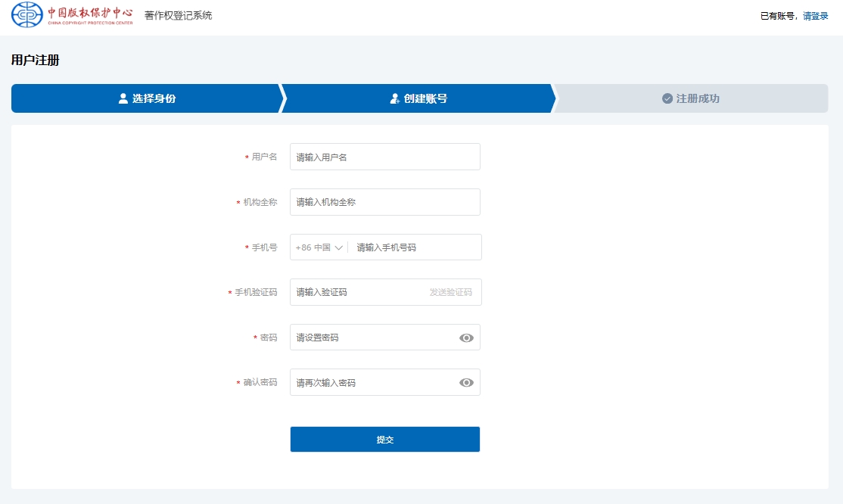
Task: Click the person icon in 选择身份 step
Action: click(x=123, y=98)
